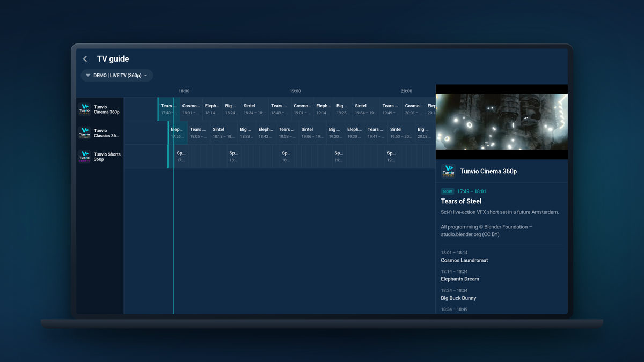This screenshot has width=644, height=362.
Task: Select Cosmos Laundromat in upcoming list
Action: (x=464, y=260)
